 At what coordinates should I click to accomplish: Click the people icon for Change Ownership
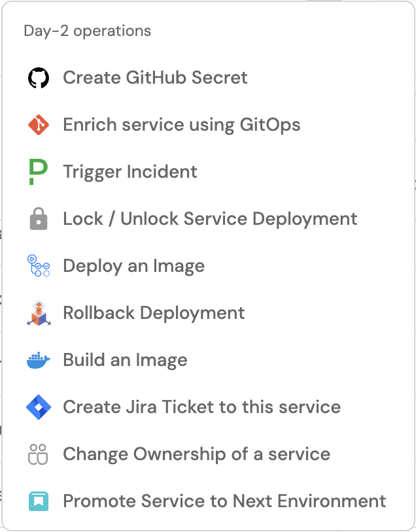39,454
